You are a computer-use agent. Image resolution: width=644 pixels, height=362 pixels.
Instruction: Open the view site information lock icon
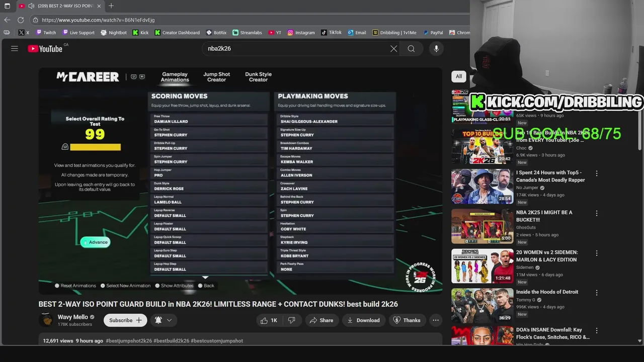[x=35, y=20]
